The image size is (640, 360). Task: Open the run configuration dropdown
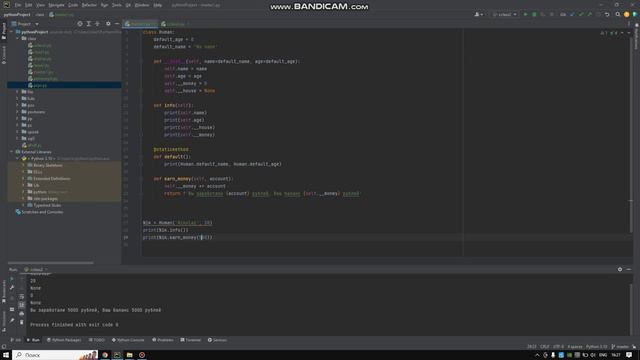[505, 14]
